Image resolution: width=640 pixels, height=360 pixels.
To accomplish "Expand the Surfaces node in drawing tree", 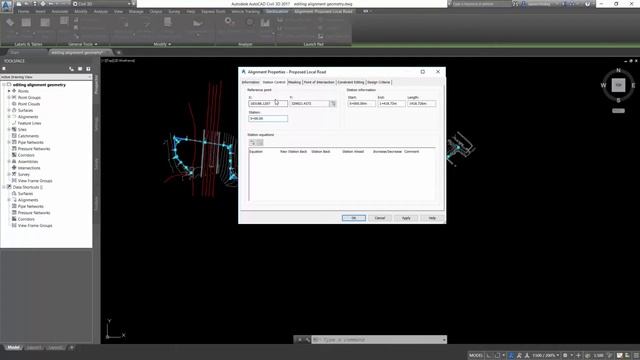I will (9, 110).
